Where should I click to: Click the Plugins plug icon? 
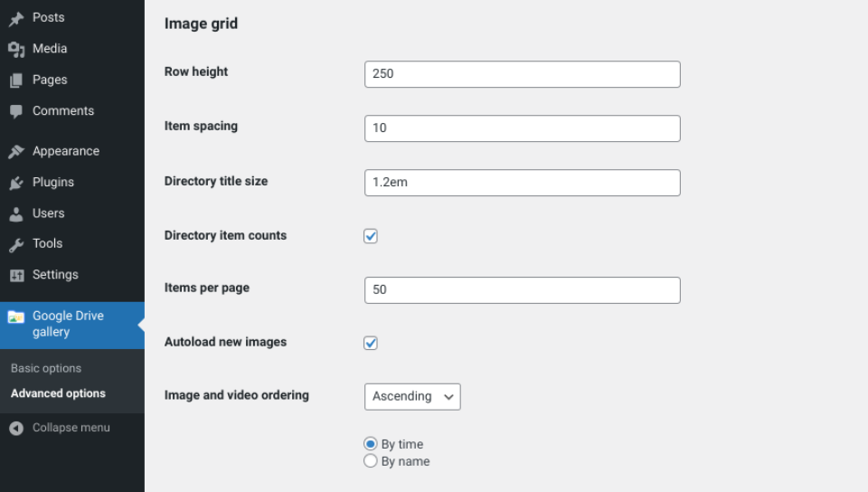(16, 183)
